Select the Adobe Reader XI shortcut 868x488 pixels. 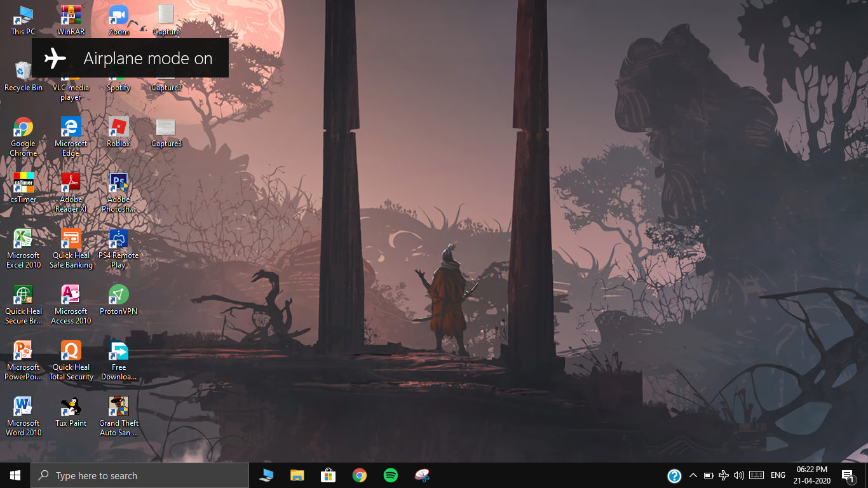point(71,193)
